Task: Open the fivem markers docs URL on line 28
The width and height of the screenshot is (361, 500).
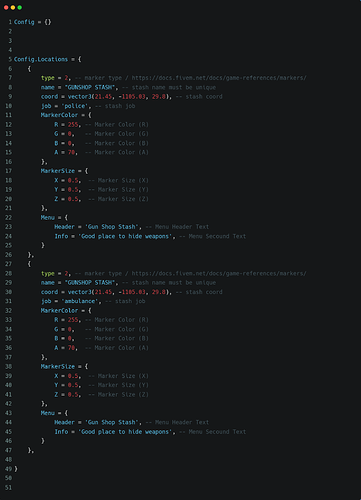Action: (219, 273)
